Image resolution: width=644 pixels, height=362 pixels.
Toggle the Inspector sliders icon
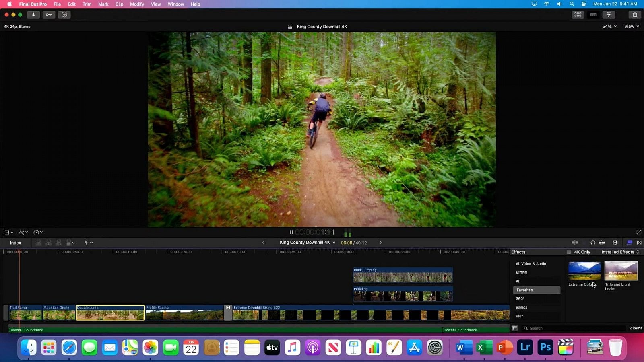609,14
